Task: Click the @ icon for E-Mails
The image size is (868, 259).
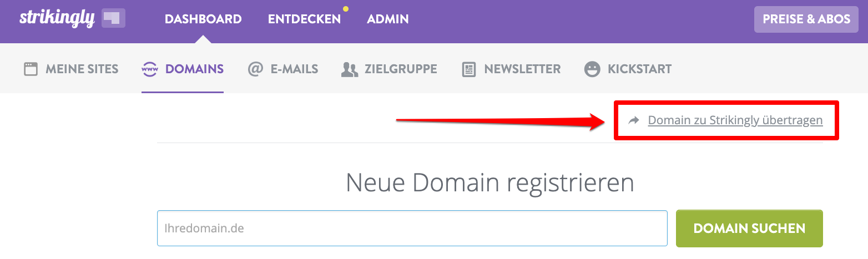Action: click(x=255, y=69)
